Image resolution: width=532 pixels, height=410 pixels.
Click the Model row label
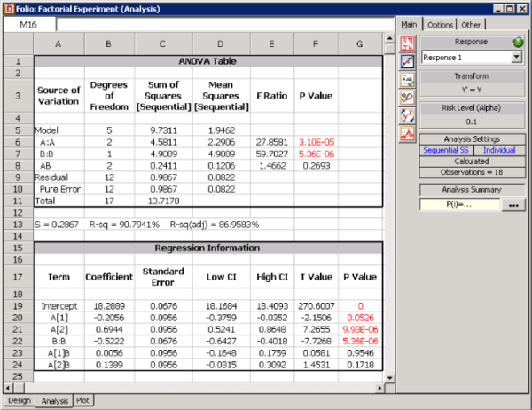46,130
